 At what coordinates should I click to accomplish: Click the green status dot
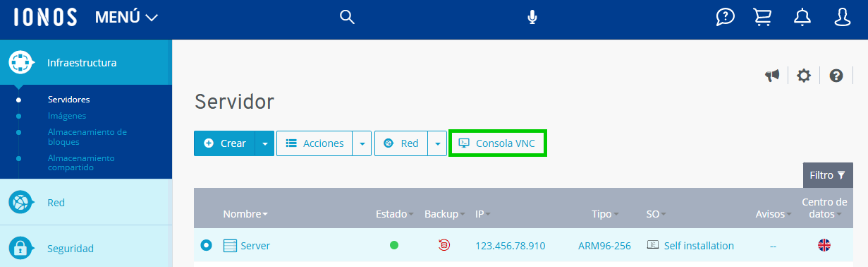coord(394,245)
